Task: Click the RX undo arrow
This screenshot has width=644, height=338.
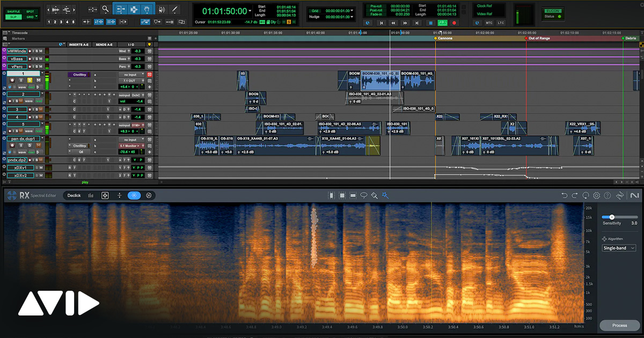Action: 565,196
